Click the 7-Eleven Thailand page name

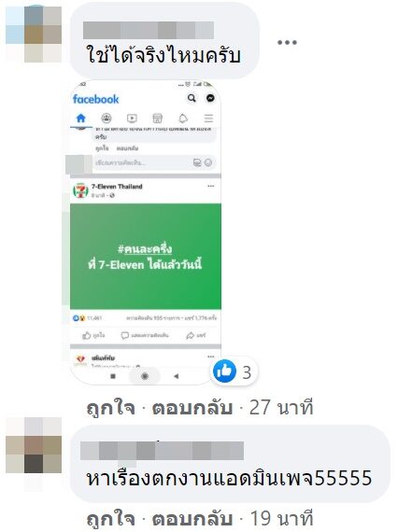[117, 187]
